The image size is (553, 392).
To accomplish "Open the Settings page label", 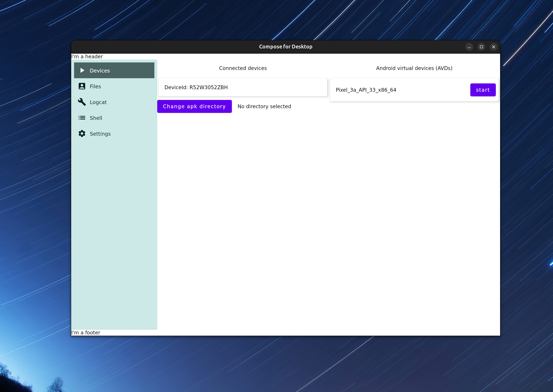I will click(100, 134).
